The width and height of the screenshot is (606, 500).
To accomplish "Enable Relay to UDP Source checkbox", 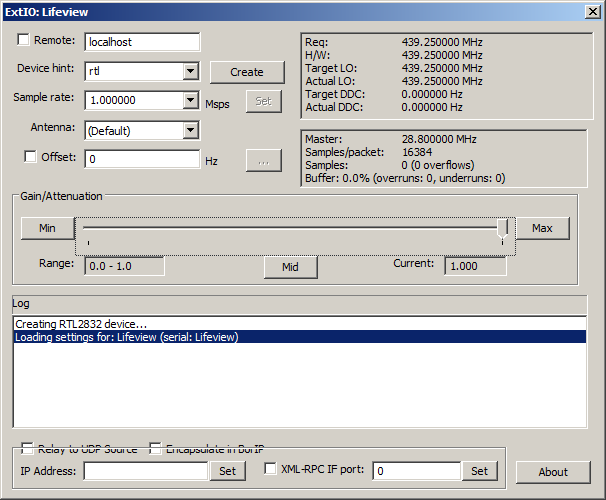I will 28,449.
